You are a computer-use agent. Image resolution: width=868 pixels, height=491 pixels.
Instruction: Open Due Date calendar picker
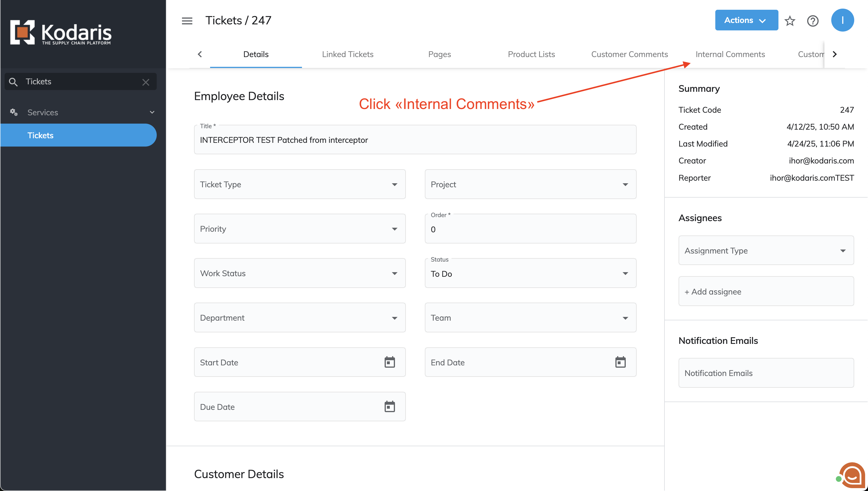point(390,407)
